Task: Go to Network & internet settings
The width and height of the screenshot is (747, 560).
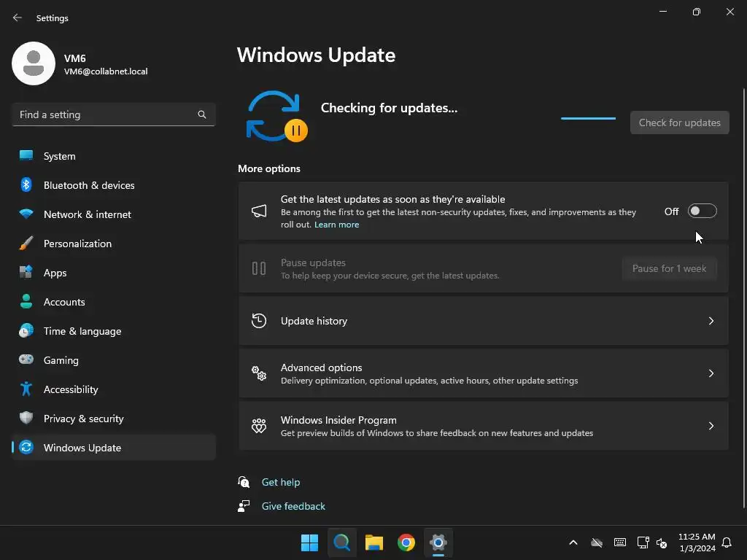Action: 113,214
